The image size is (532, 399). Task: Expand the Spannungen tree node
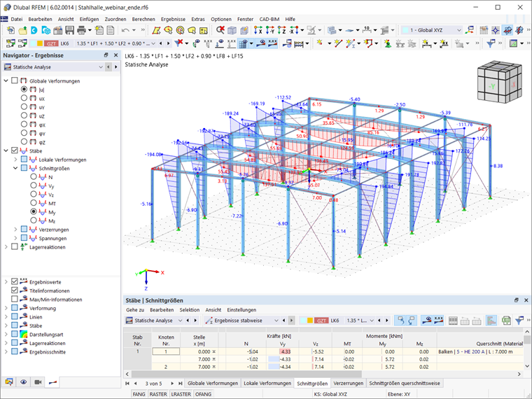tap(16, 238)
